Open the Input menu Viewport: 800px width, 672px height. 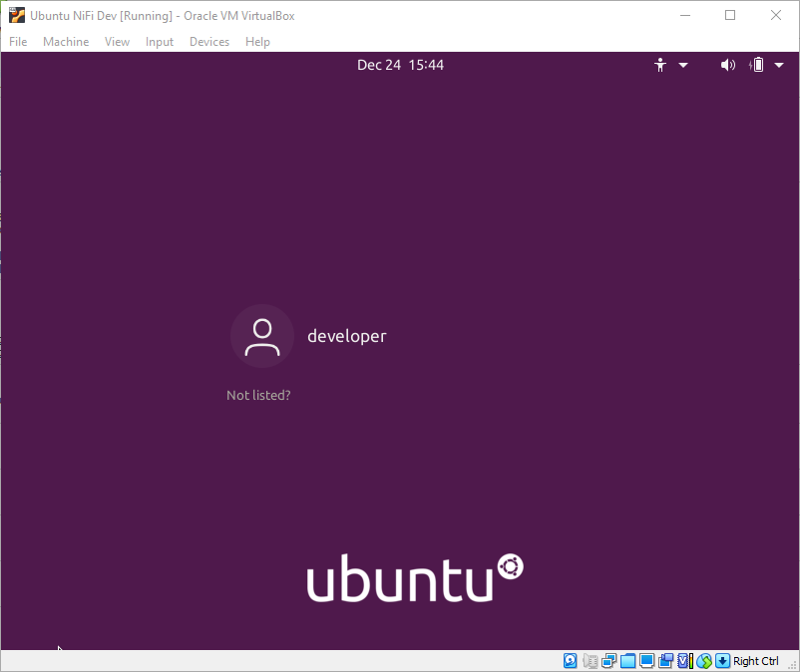click(160, 42)
